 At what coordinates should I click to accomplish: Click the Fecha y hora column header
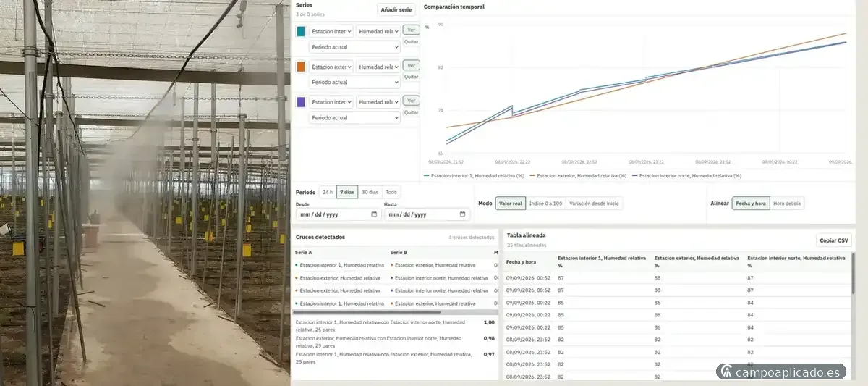[x=521, y=261]
